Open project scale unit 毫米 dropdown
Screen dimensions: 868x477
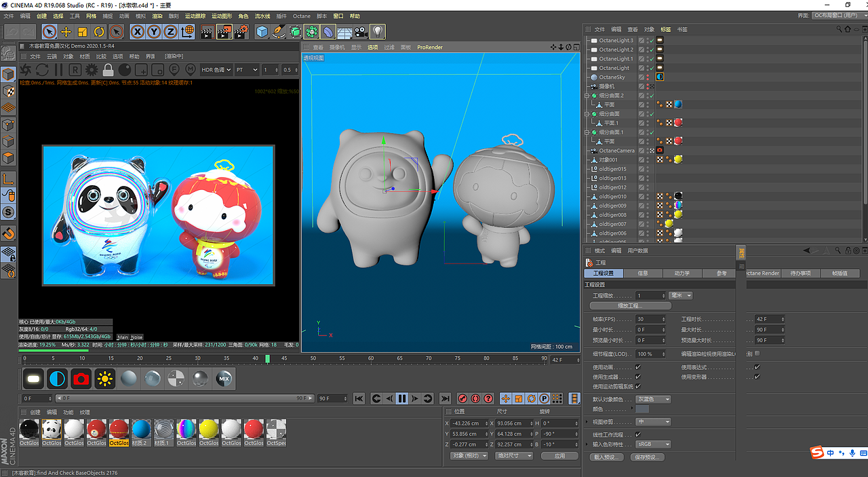[680, 296]
